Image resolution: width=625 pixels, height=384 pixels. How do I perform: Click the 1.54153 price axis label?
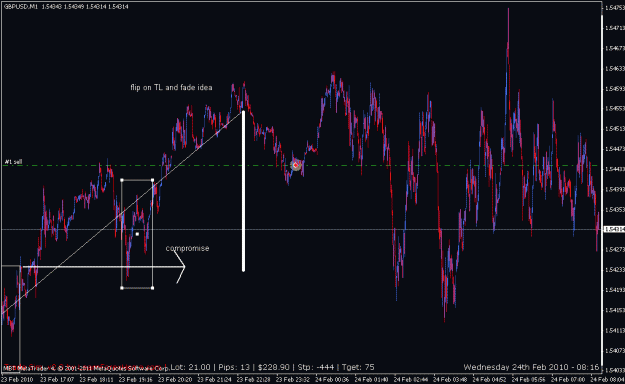[x=615, y=310]
